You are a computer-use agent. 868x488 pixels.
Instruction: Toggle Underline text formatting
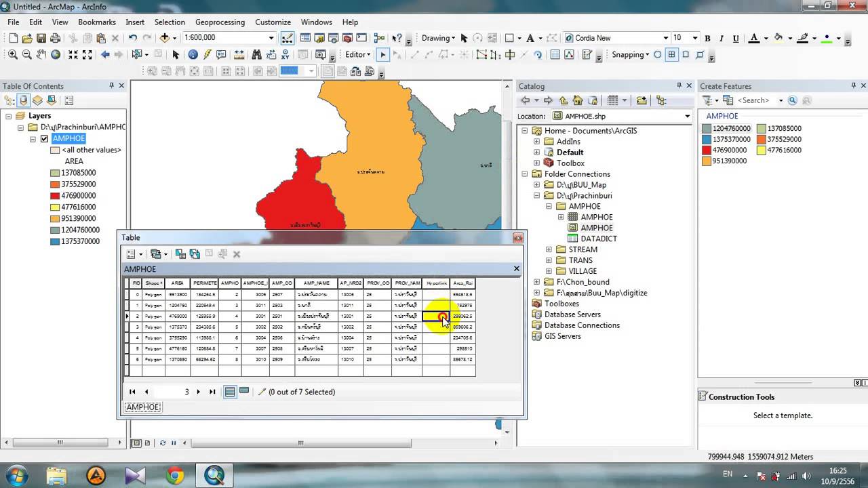[x=736, y=38]
